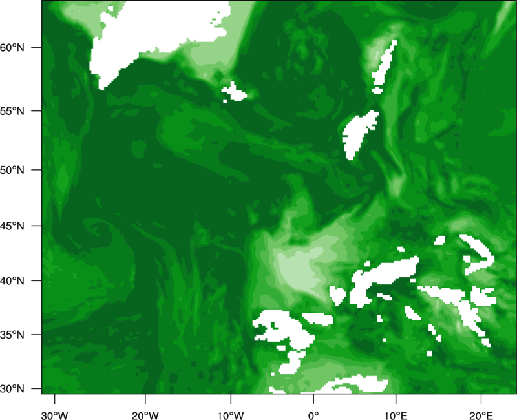Click the 10°W longitude label
This screenshot has width=517, height=420.
[231, 415]
